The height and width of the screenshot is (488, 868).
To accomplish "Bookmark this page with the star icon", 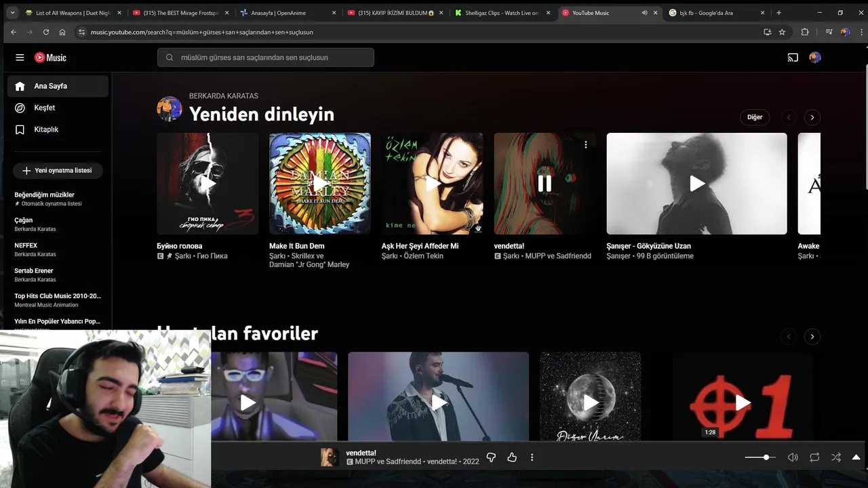I will click(x=782, y=32).
